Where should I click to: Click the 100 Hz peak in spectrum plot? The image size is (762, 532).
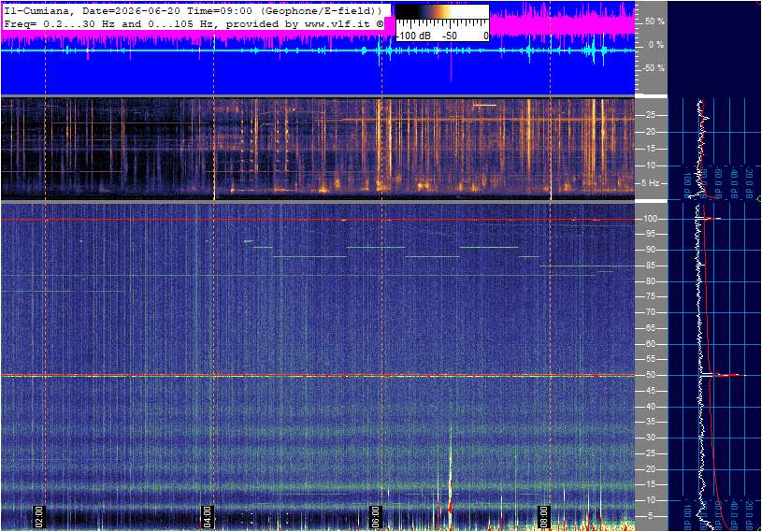(x=710, y=219)
